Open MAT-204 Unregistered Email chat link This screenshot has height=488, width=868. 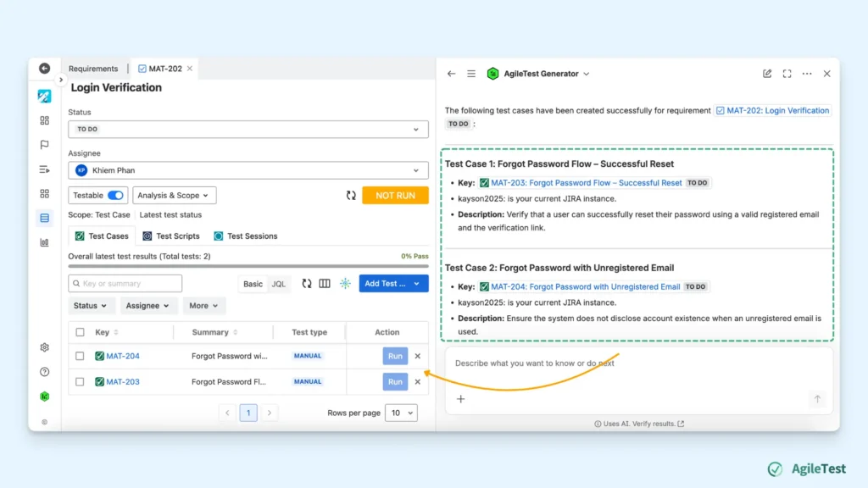point(585,286)
